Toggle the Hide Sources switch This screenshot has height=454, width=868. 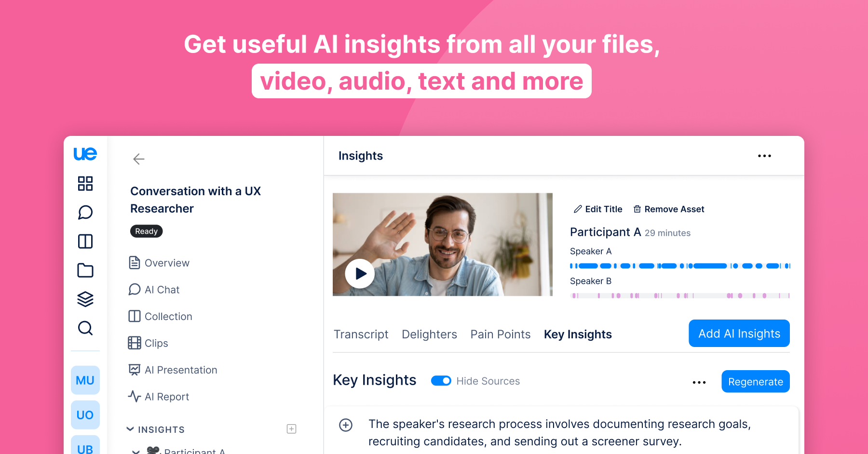pos(441,381)
